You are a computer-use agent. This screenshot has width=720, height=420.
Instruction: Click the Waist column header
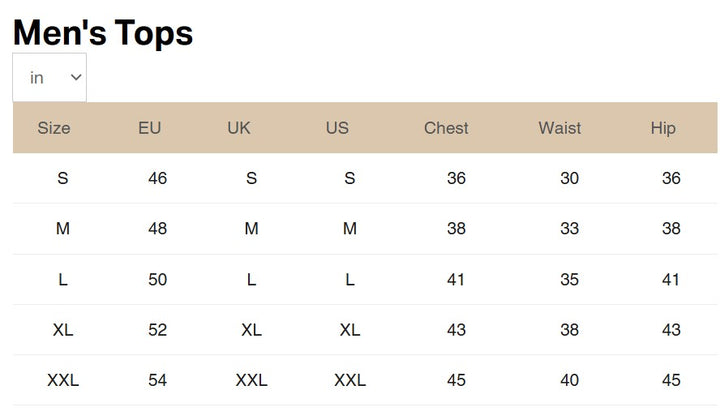[559, 128]
